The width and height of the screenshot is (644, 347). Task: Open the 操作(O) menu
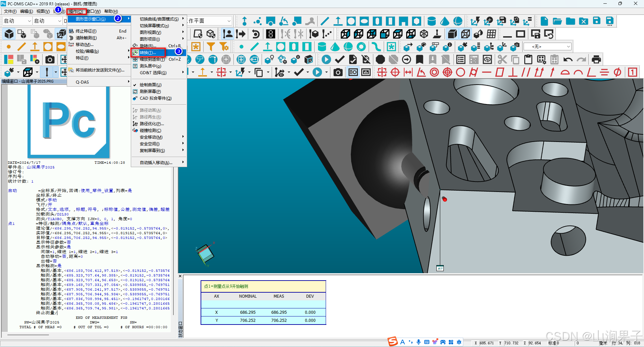76,11
